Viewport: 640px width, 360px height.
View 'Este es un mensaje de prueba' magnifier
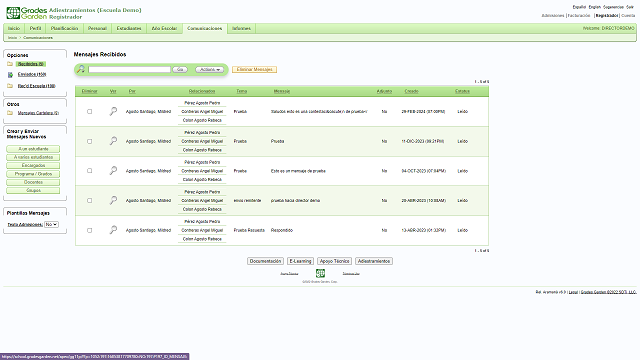tap(113, 171)
